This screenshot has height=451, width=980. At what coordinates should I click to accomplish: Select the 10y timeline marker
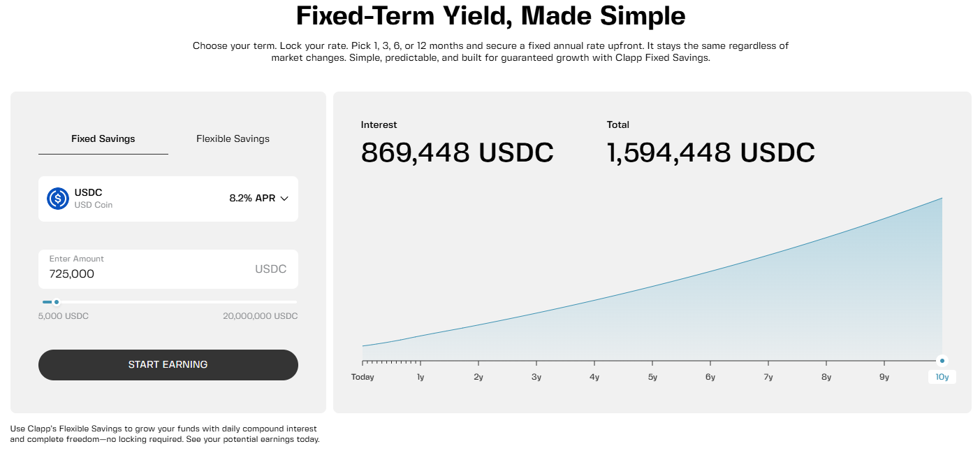(942, 377)
